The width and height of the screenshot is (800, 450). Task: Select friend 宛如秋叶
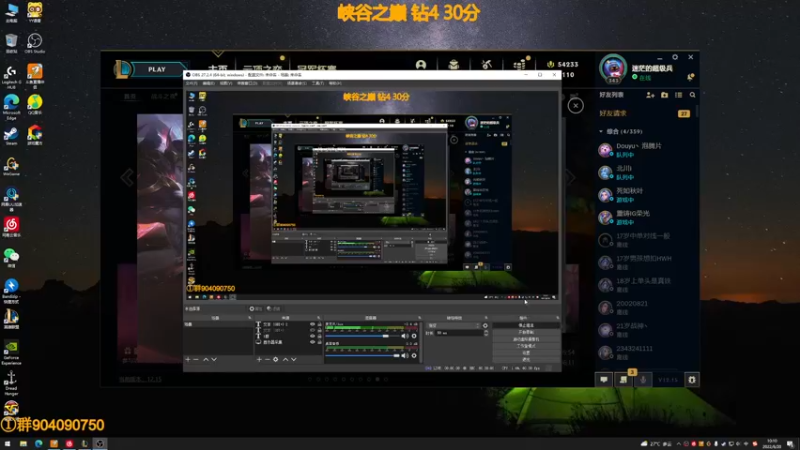(x=645, y=195)
